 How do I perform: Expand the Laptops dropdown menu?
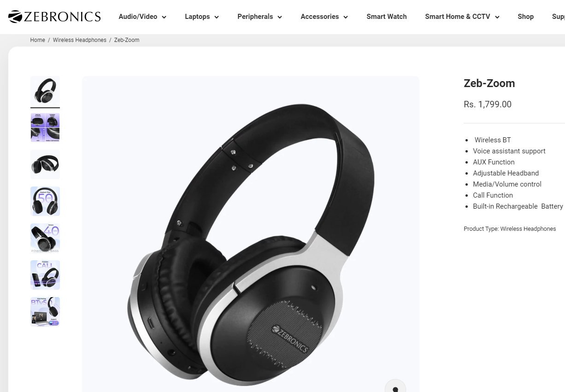click(202, 17)
